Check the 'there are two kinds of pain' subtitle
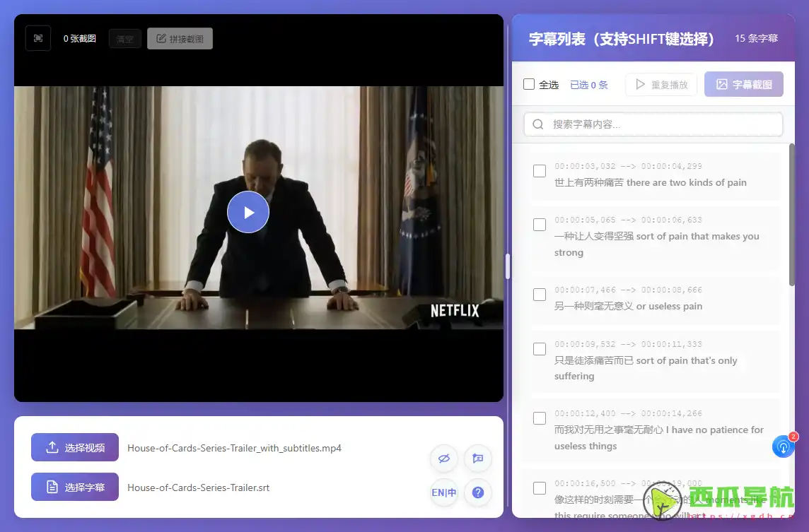 [x=539, y=171]
